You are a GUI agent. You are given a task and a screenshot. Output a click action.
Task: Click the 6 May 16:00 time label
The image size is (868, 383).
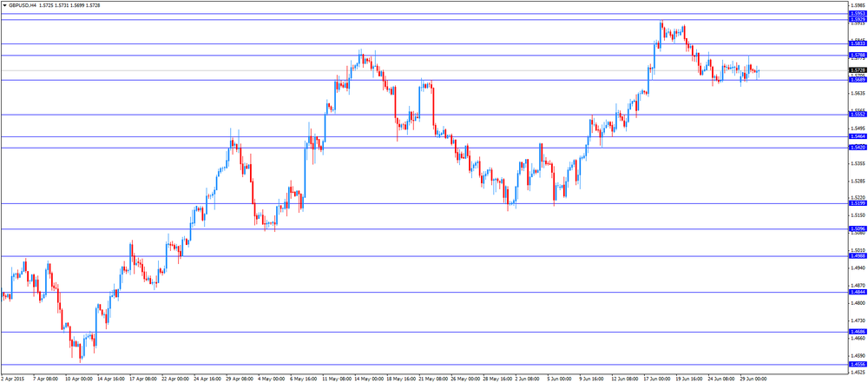coord(302,379)
